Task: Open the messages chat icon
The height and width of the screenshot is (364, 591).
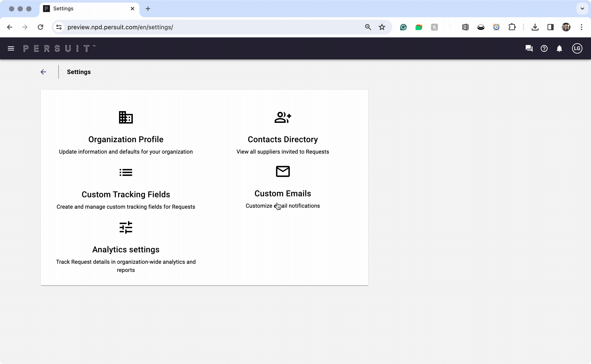Action: (x=529, y=48)
